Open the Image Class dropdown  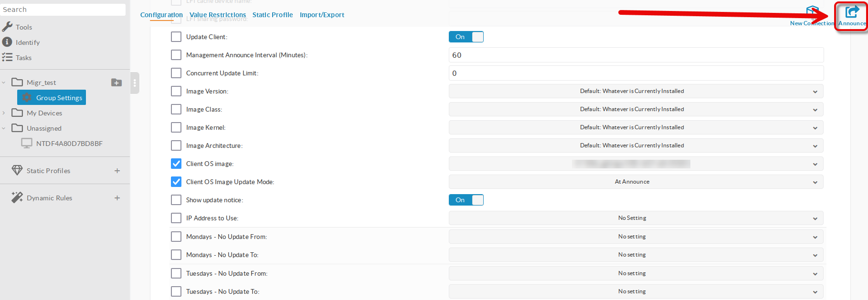coord(635,109)
